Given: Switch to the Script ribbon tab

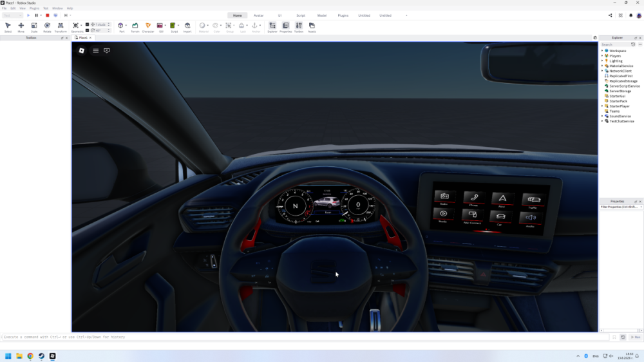Looking at the screenshot, I should (x=301, y=15).
